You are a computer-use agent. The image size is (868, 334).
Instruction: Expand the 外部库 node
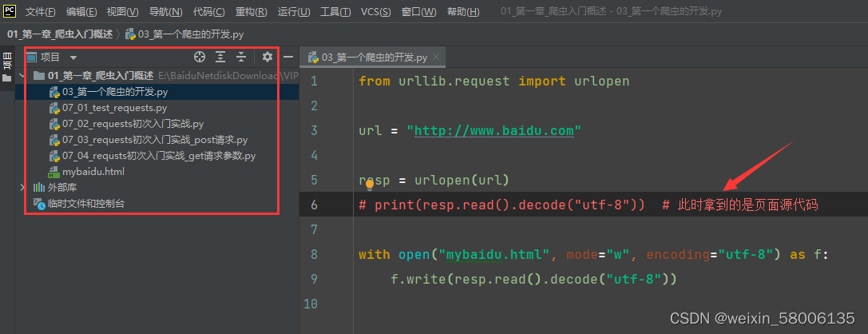point(22,188)
